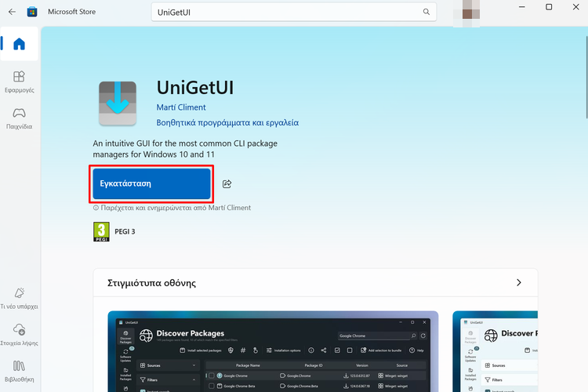Open Τι νέο υπάρχει section
Image resolution: width=588 pixels, height=392 pixels.
pos(19,298)
